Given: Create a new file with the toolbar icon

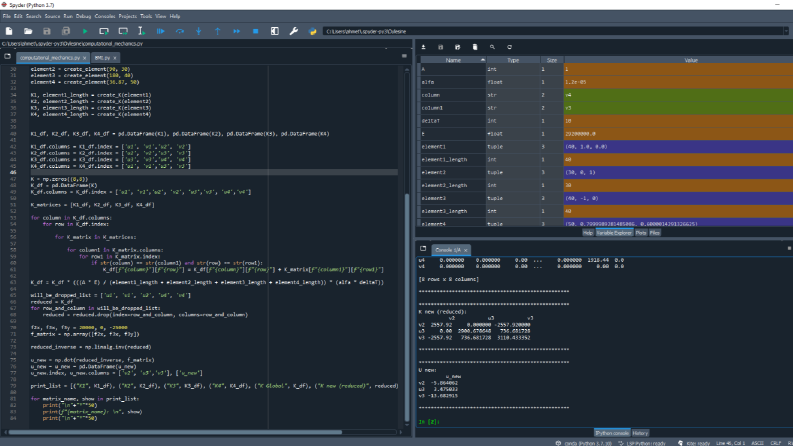Looking at the screenshot, I should (x=9, y=31).
